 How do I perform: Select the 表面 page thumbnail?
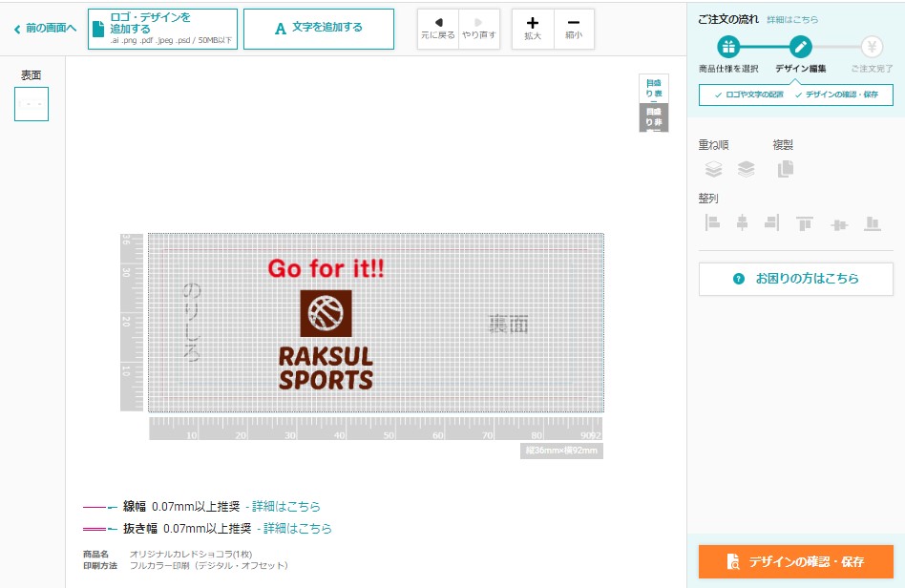[32, 104]
